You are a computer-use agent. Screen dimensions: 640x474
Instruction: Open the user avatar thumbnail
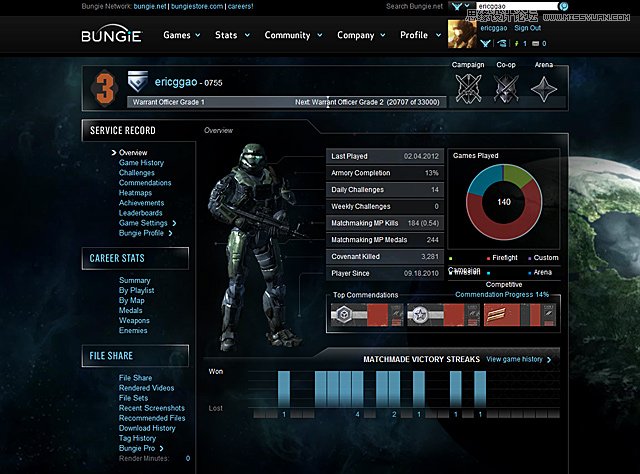(x=462, y=34)
